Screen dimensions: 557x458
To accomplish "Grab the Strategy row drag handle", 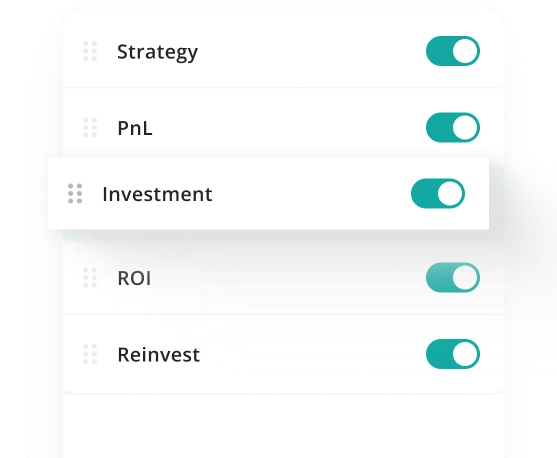I will 90,51.
